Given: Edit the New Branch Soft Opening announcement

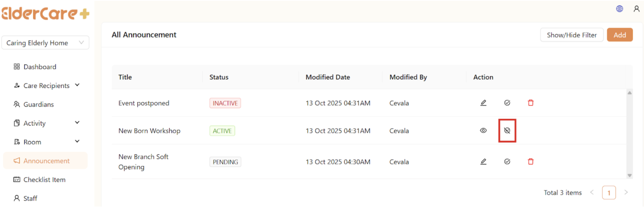Looking at the screenshot, I should tap(483, 162).
